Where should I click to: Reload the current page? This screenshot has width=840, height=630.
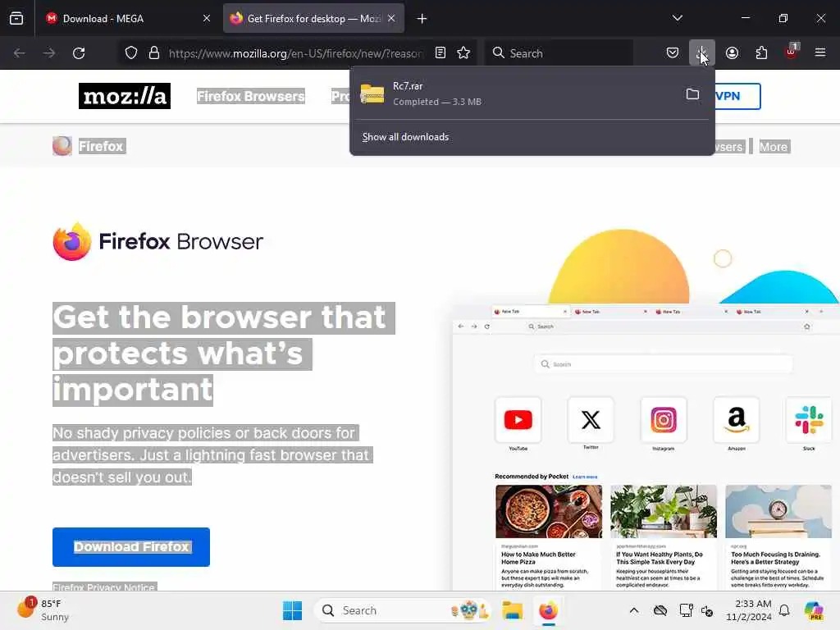(x=79, y=53)
